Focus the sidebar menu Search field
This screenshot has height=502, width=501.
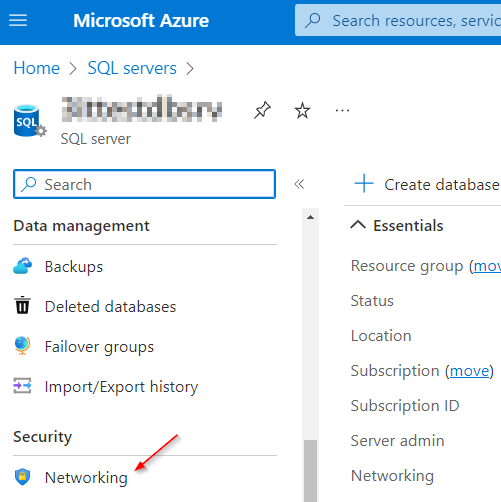pos(145,184)
